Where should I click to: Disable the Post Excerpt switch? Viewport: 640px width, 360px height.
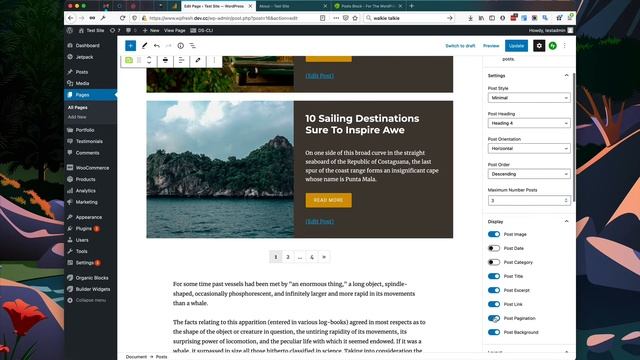(494, 290)
